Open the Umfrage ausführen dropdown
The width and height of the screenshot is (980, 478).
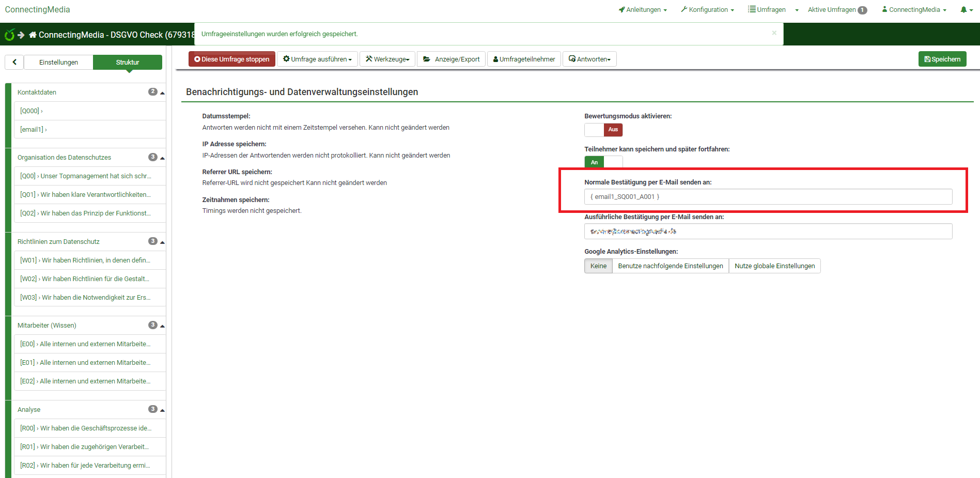pos(317,59)
